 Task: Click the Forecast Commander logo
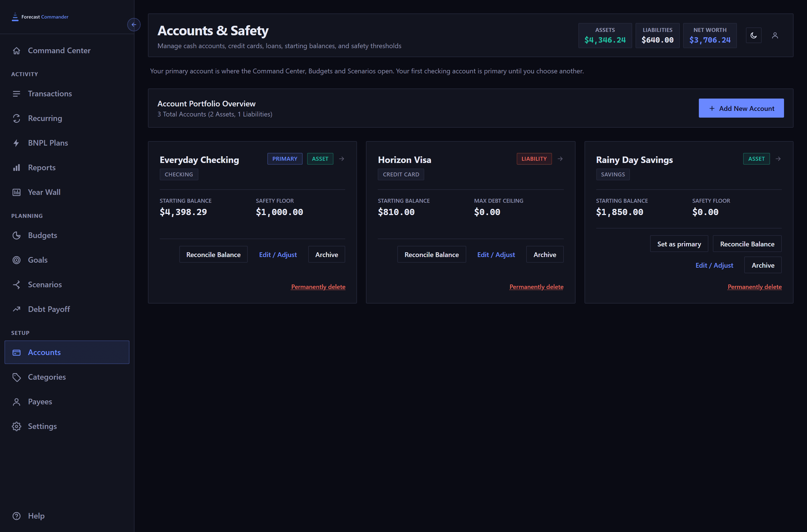coord(40,17)
